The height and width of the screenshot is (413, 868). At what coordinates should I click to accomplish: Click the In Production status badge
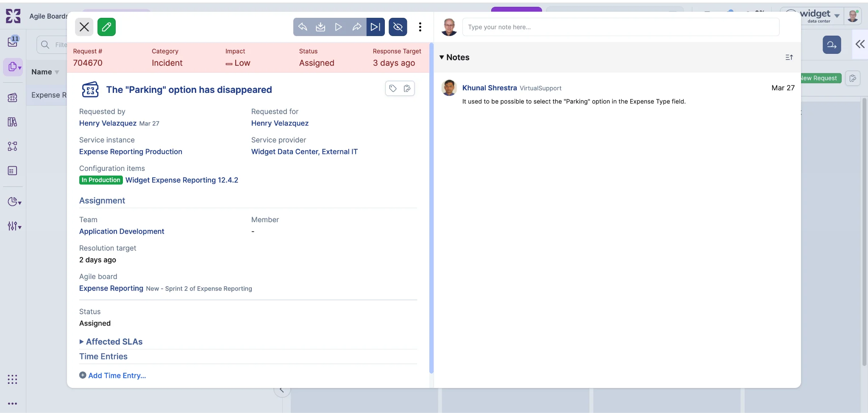101,180
